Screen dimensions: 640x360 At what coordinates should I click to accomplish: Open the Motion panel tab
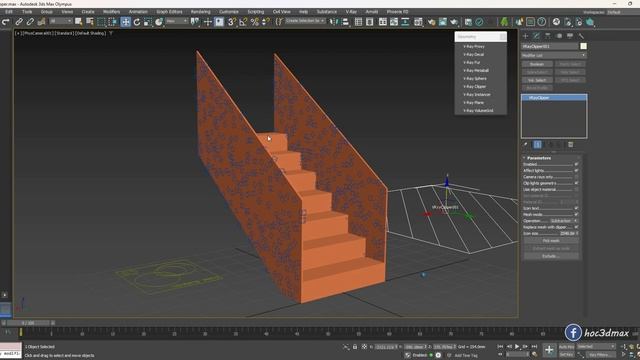(559, 36)
